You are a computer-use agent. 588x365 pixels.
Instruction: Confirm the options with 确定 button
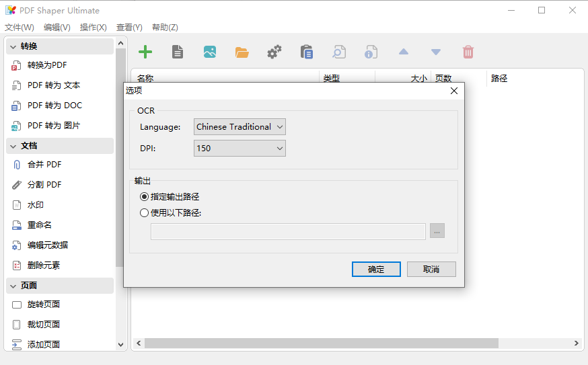coord(376,269)
